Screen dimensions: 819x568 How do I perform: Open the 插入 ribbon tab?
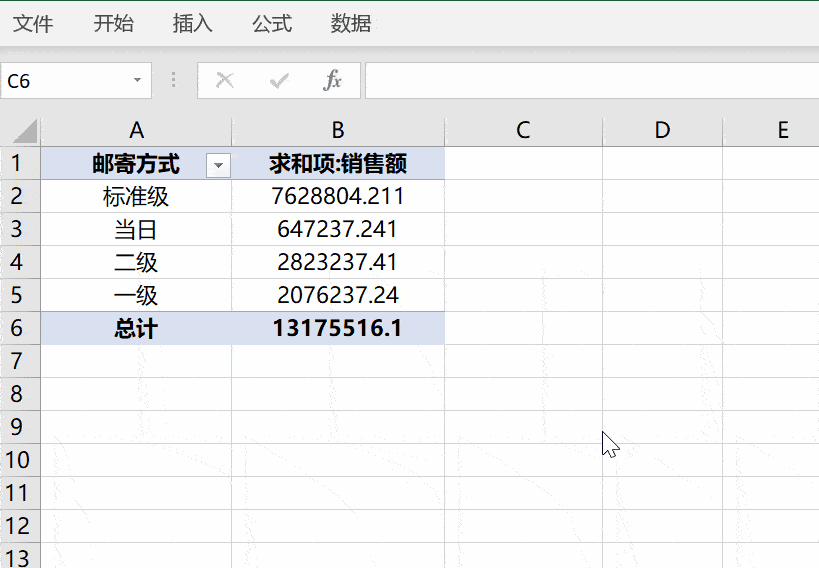[192, 24]
